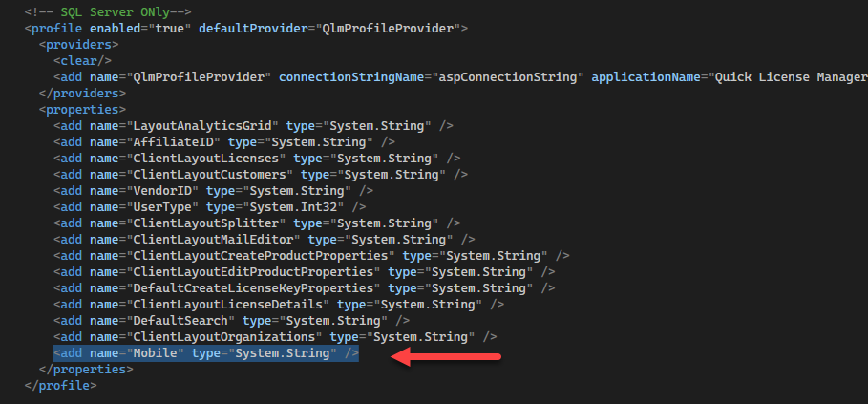Click the ClientLayoutMailEditor property line
This screenshot has height=404, width=868.
[x=265, y=240]
